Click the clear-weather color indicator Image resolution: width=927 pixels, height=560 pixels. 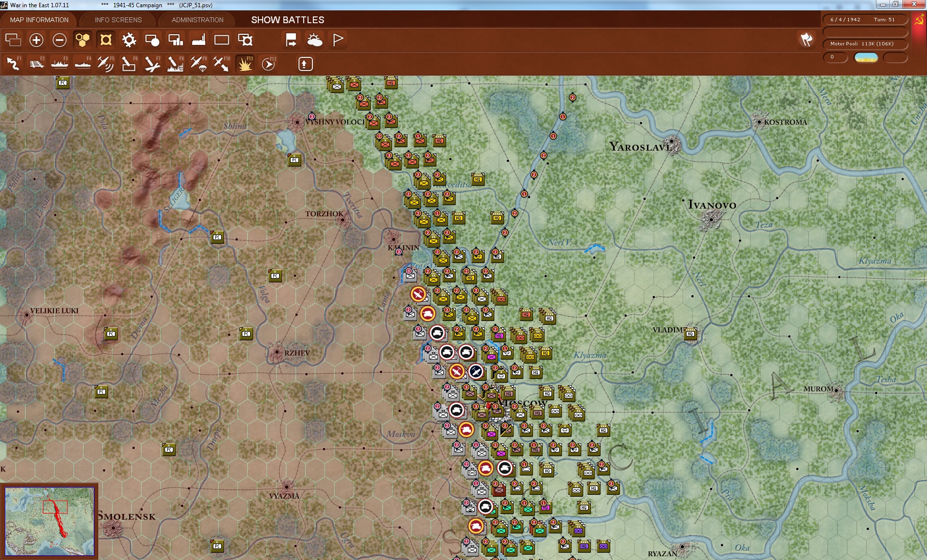(866, 57)
